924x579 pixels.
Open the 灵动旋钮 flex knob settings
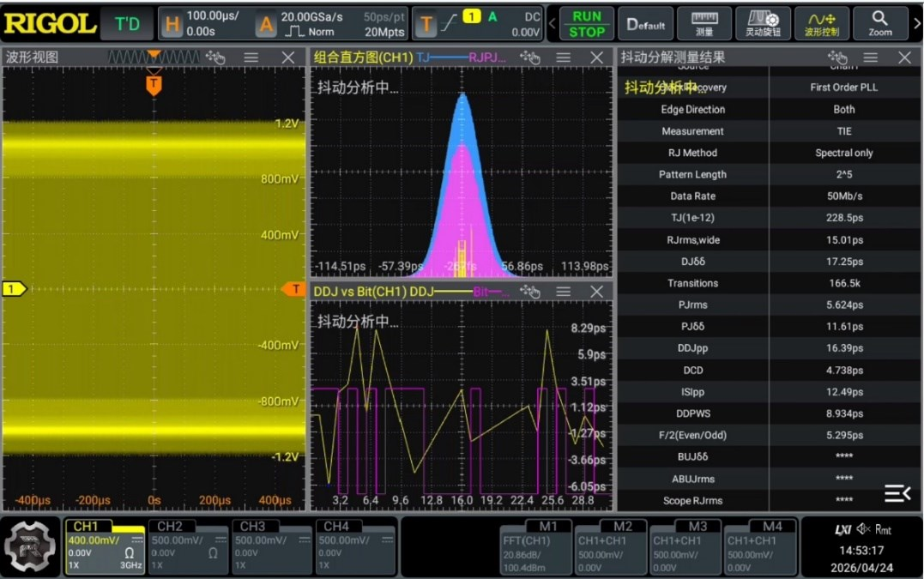tap(763, 24)
